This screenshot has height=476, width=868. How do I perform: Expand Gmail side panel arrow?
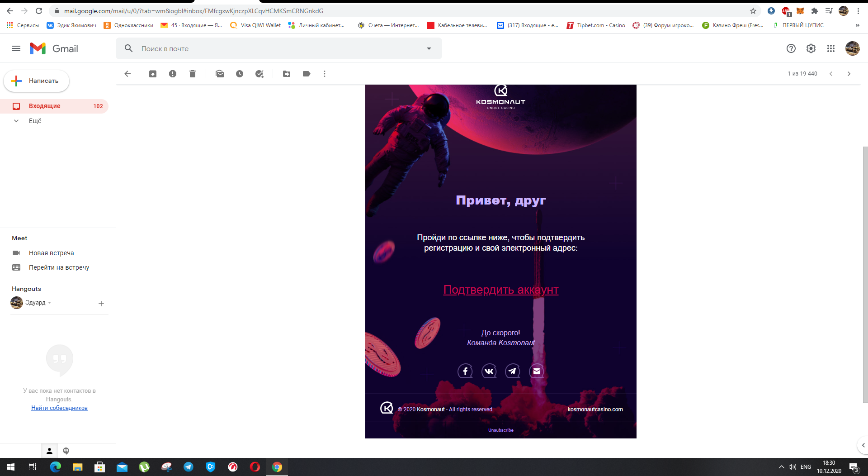tap(863, 445)
